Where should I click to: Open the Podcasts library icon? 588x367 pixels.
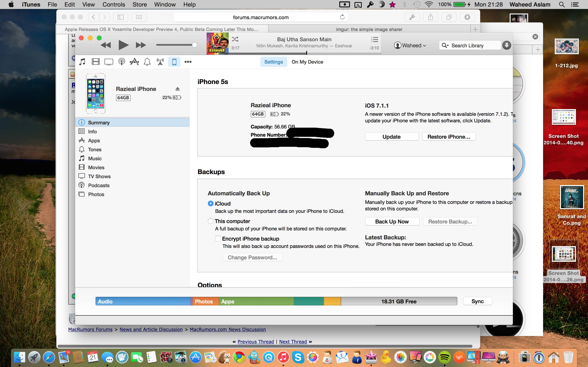coord(121,62)
